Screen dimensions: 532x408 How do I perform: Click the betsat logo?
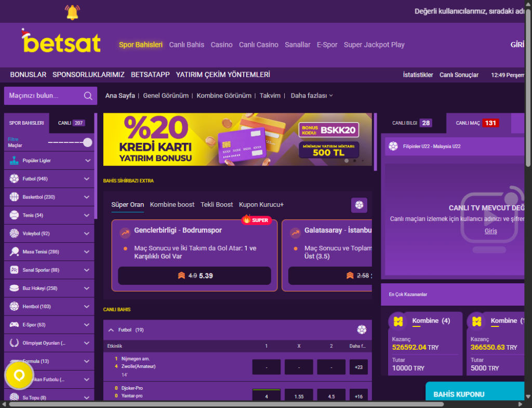(61, 43)
